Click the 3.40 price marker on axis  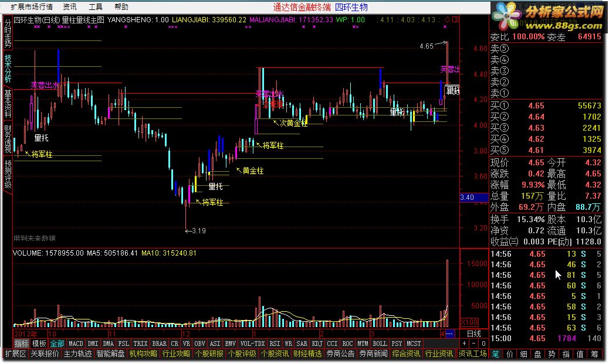coord(474,197)
